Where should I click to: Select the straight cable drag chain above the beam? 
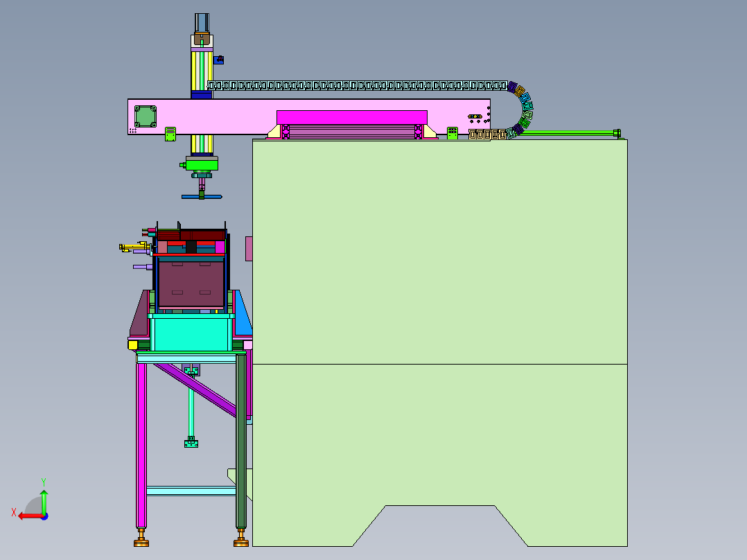pyautogui.click(x=358, y=86)
